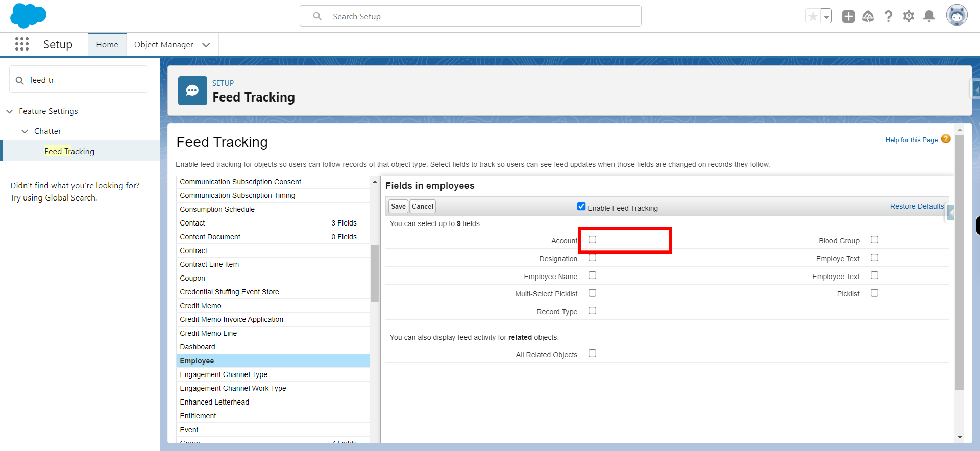980x451 pixels.
Task: Click the favorites star icon
Action: pyautogui.click(x=813, y=16)
